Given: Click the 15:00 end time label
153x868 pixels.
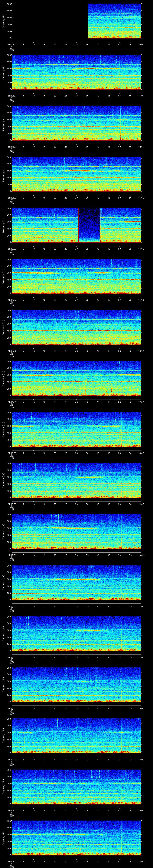Looking at the screenshot, I should 141,300.
